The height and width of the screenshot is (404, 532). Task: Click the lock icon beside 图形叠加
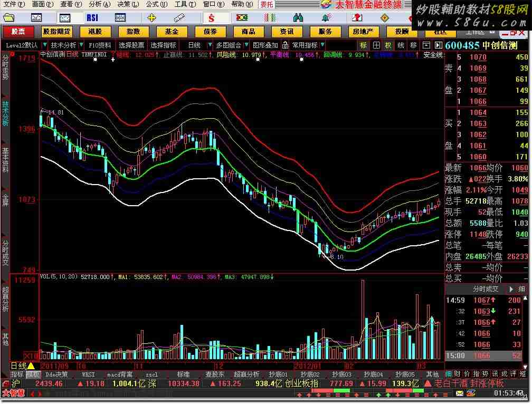(286, 45)
